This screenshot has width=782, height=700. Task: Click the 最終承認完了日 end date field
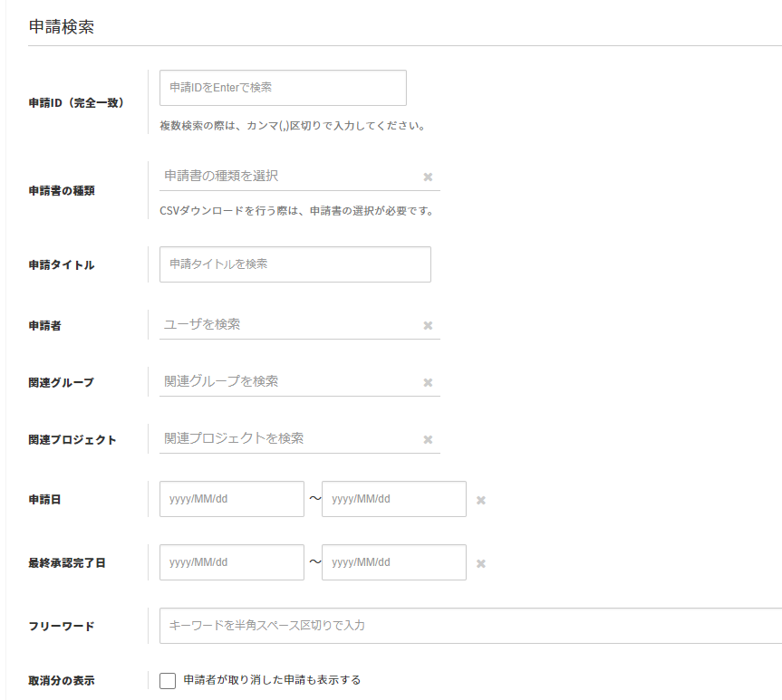[393, 562]
